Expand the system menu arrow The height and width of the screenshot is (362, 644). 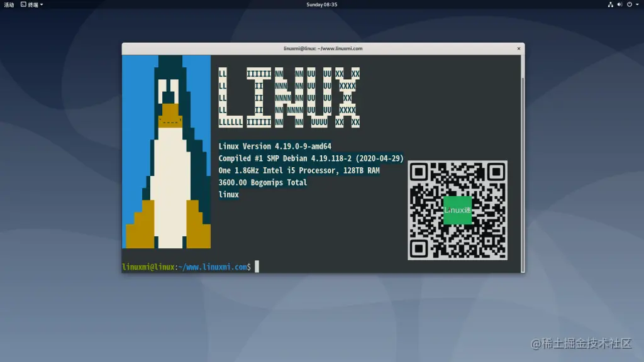pyautogui.click(x=638, y=4)
